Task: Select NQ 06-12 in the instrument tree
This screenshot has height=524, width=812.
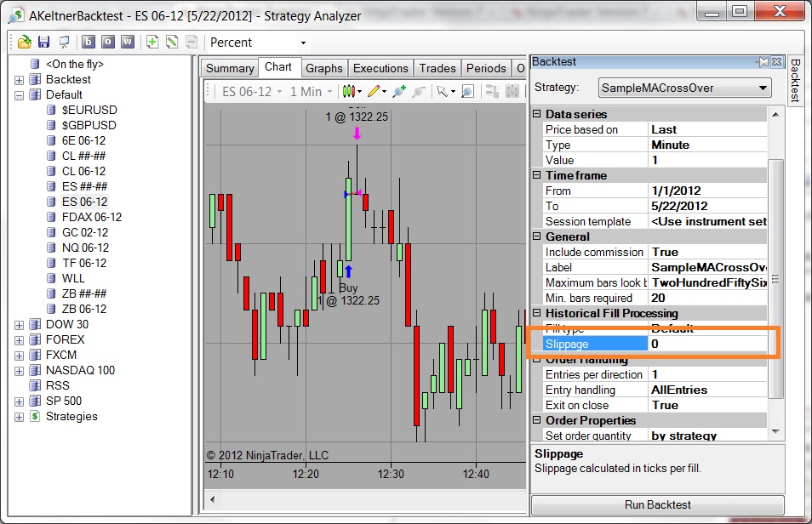Action: (85, 248)
